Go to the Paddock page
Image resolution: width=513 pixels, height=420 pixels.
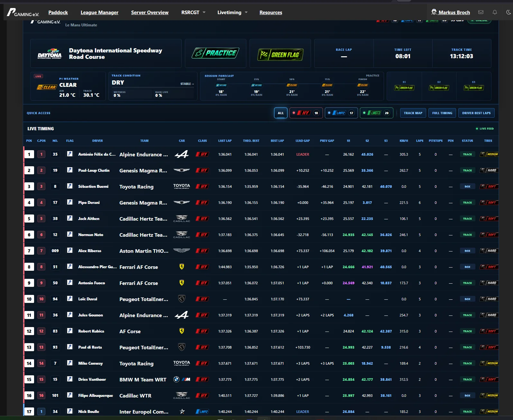(x=58, y=13)
